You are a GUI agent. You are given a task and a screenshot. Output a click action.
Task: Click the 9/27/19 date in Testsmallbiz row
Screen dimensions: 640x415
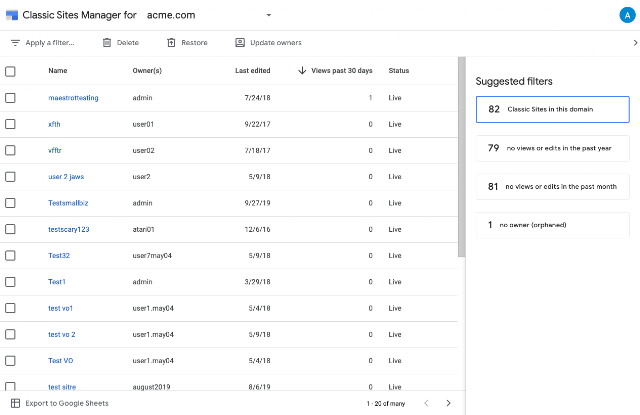click(258, 203)
